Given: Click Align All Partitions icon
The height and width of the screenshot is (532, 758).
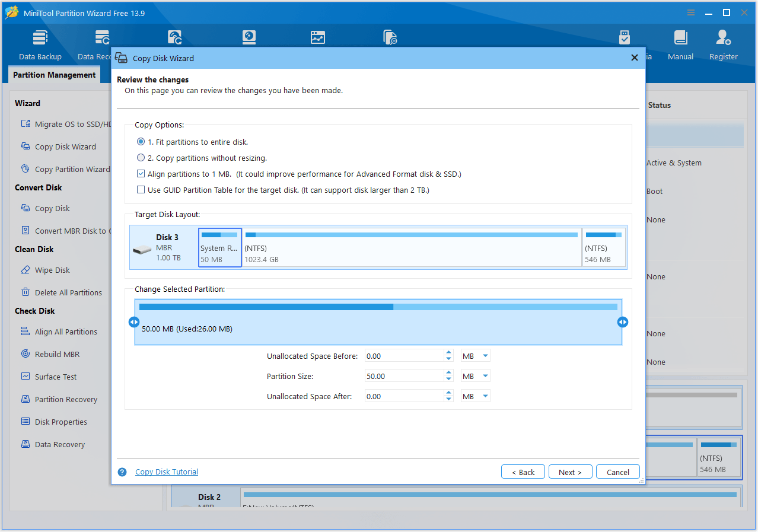Looking at the screenshot, I should [26, 332].
